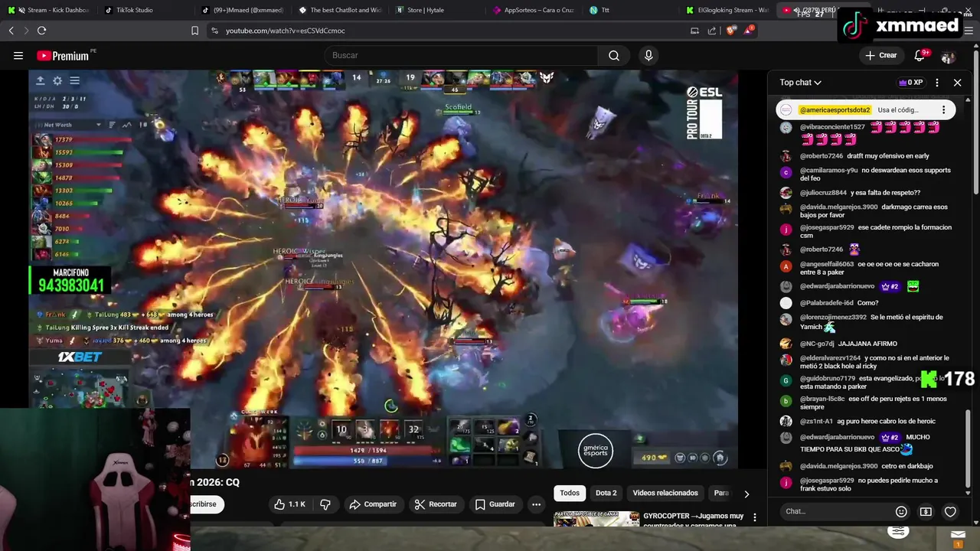Click username @elderalvarezv1264 in chat
This screenshot has width=980, height=551.
pyautogui.click(x=831, y=358)
